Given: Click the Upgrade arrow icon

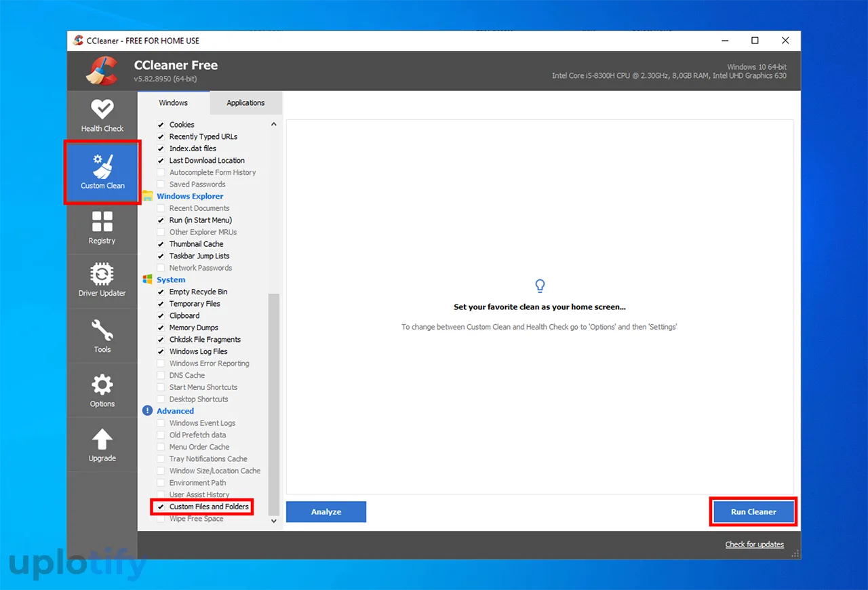Looking at the screenshot, I should click(102, 445).
